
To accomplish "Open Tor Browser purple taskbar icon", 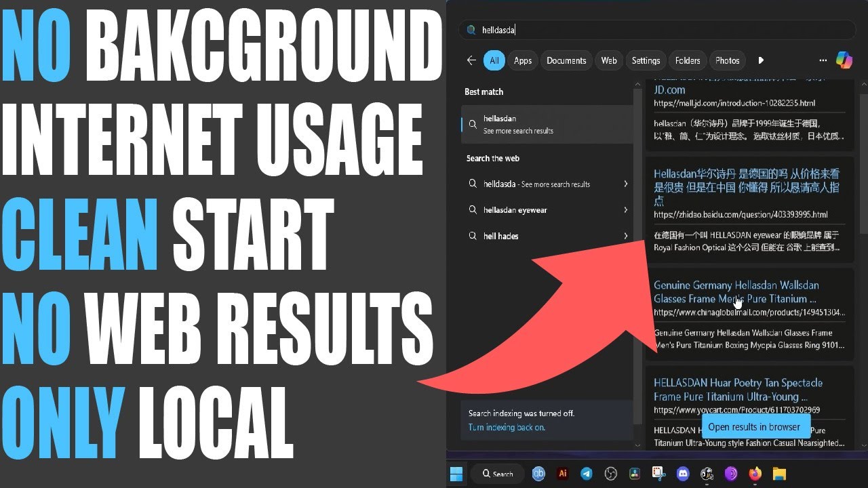I will click(731, 474).
